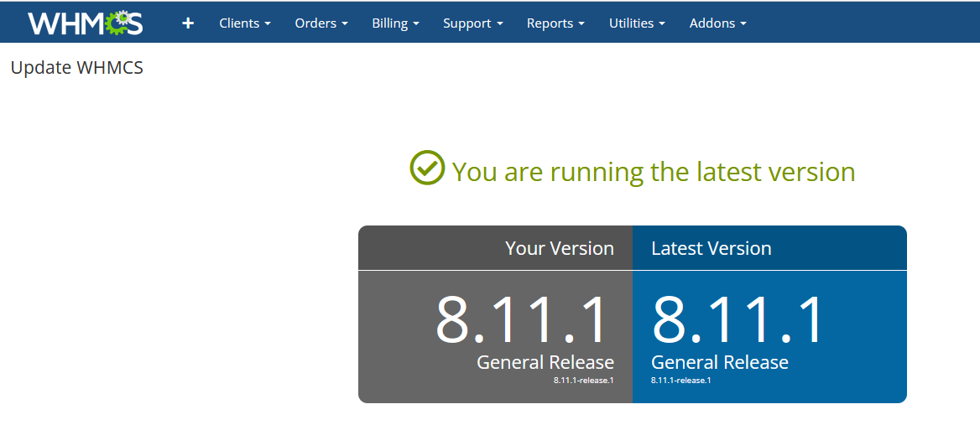The height and width of the screenshot is (425, 980).
Task: Click '8.11.1-release.1' in the gray panel
Action: (x=584, y=380)
